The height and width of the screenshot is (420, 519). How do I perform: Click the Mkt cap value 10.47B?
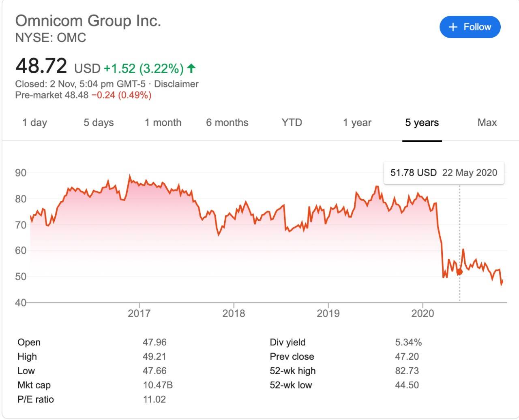(158, 385)
